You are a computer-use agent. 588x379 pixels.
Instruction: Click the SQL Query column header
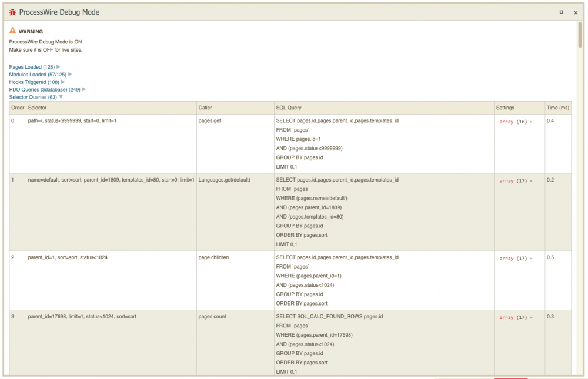click(289, 108)
